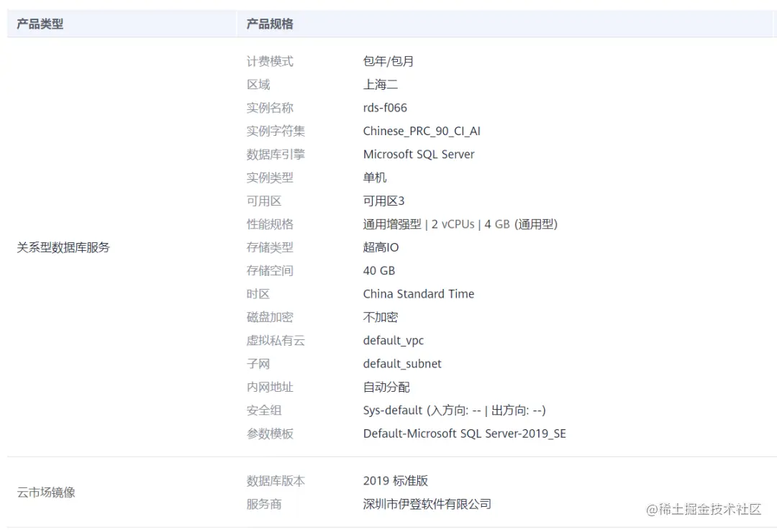The width and height of the screenshot is (777, 532).
Task: Select the 通用增强型 2 vCPUs 4 GB value
Action: pyautogui.click(x=460, y=224)
